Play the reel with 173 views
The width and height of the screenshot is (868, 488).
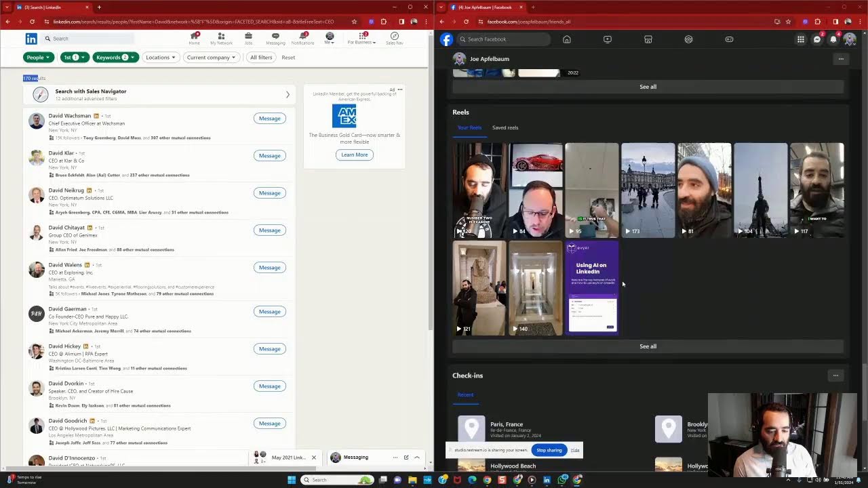point(648,190)
